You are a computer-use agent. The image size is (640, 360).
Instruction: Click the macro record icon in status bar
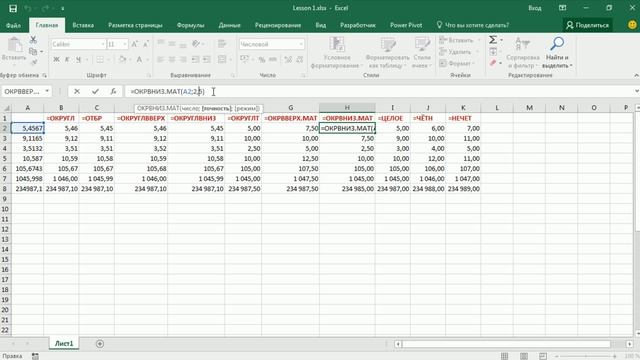(x=36, y=356)
